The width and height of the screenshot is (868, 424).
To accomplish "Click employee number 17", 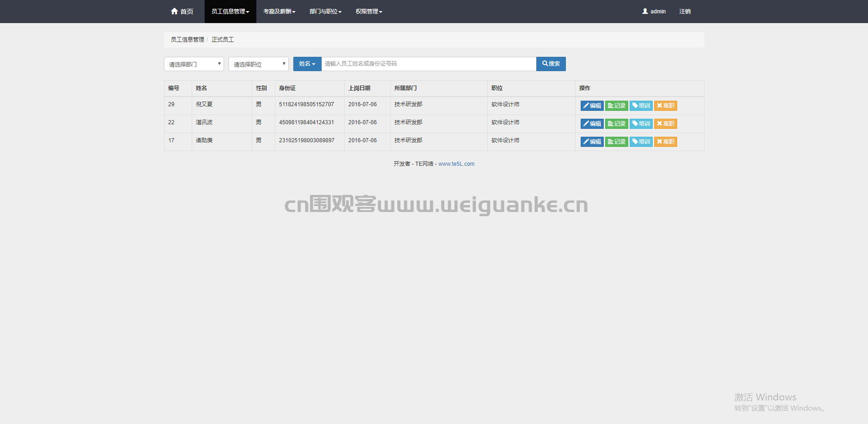I will [x=171, y=140].
